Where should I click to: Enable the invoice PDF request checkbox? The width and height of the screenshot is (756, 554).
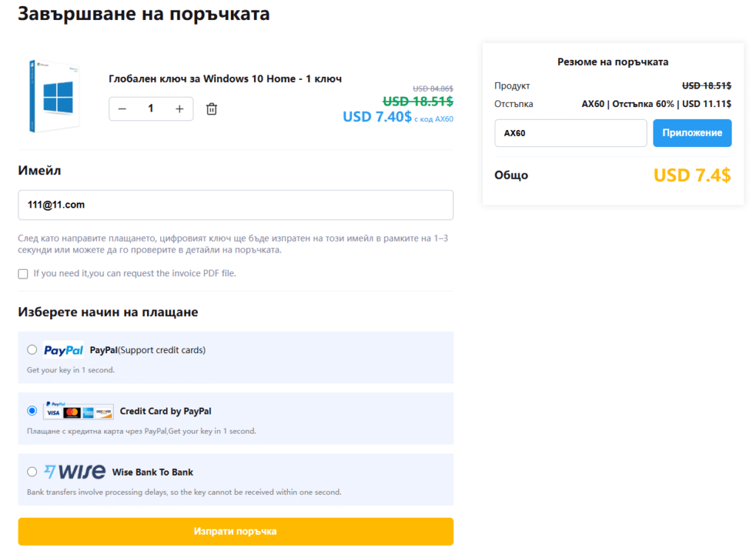tap(23, 273)
